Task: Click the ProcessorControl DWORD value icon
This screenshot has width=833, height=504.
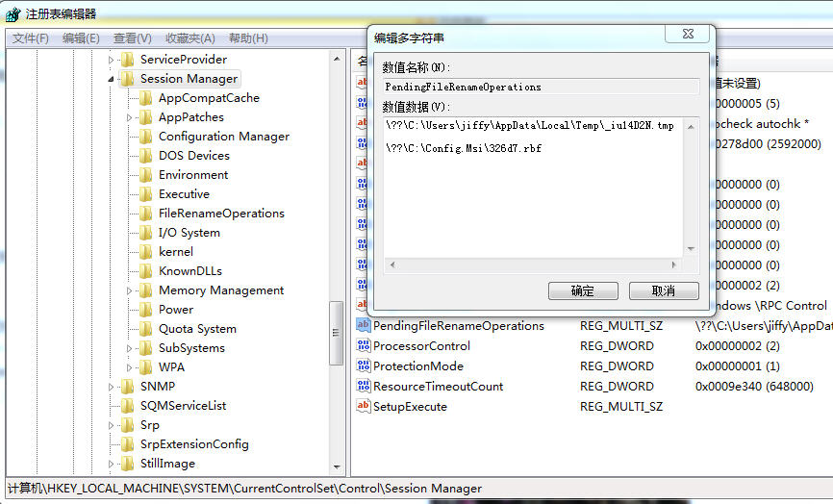Action: (364, 345)
